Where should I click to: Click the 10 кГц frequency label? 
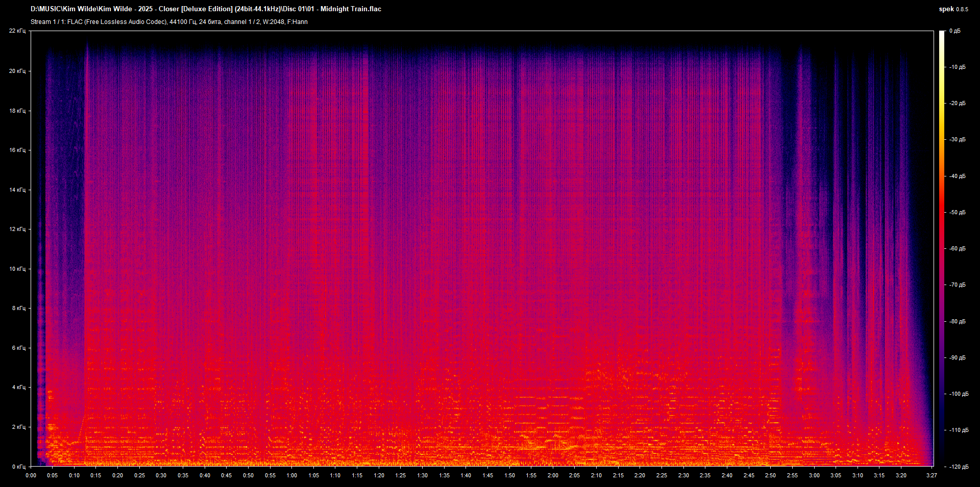[17, 269]
